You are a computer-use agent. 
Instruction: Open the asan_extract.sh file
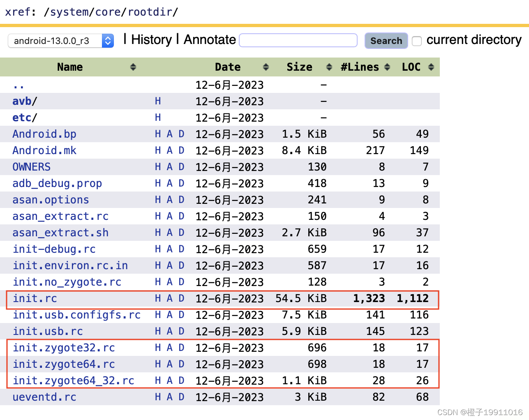pos(60,233)
